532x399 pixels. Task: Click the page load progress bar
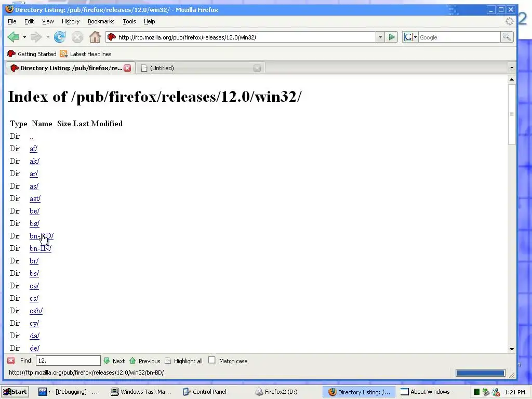[481, 373]
